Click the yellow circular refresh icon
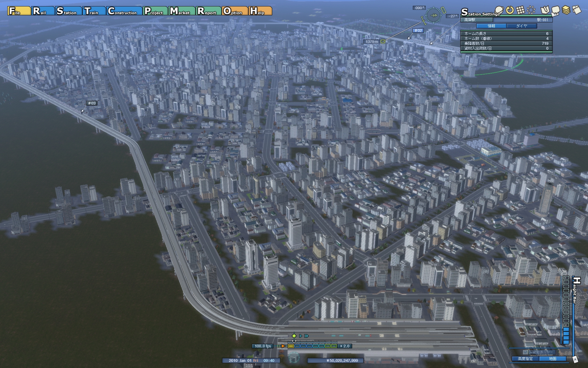The image size is (588, 368). coord(510,10)
